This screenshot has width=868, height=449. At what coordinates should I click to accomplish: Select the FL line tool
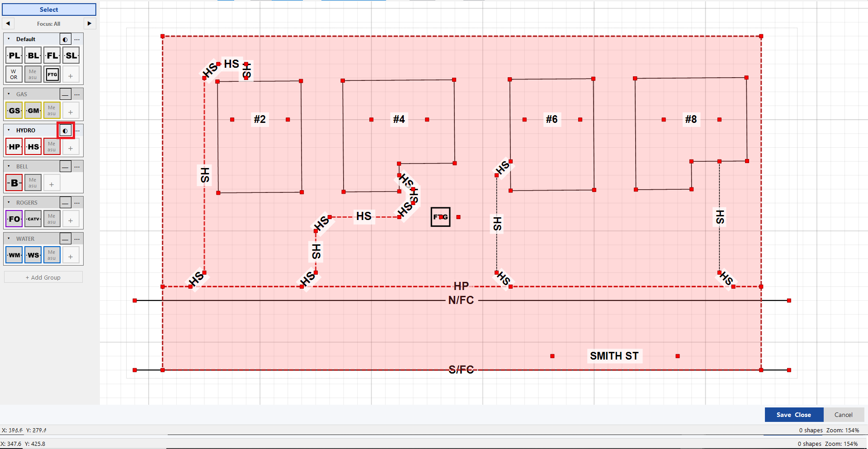coord(52,56)
